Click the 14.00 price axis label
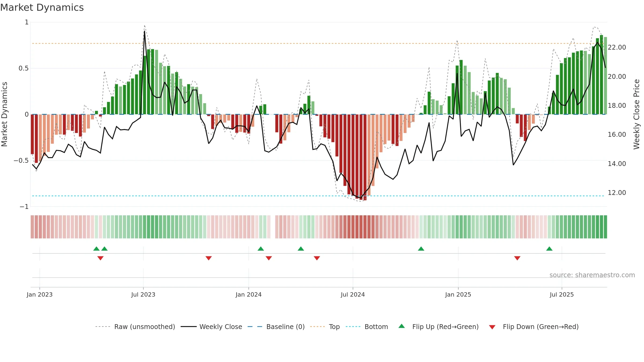Screen dimensions: 644x362 (x=617, y=164)
